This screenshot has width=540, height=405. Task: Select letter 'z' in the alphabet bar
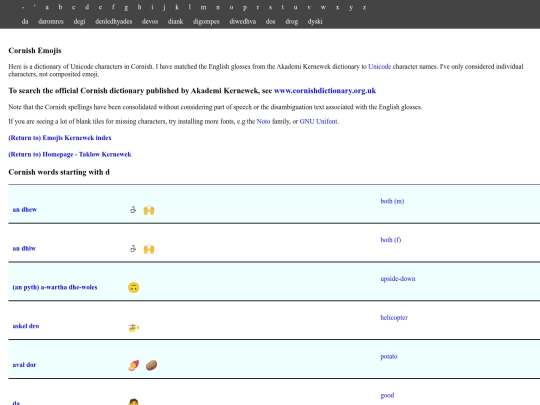[x=364, y=7]
